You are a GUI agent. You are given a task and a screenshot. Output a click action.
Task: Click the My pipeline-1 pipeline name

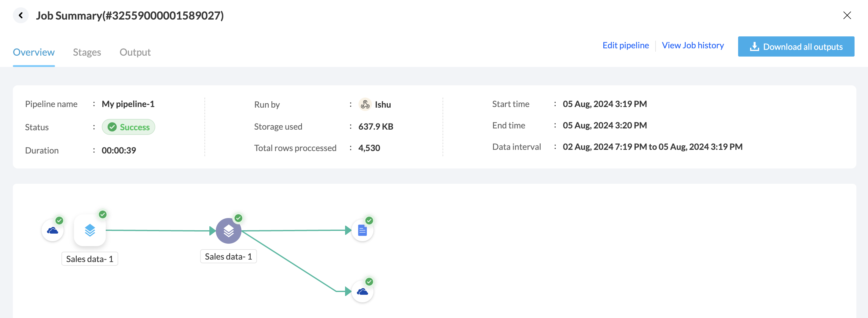click(128, 104)
